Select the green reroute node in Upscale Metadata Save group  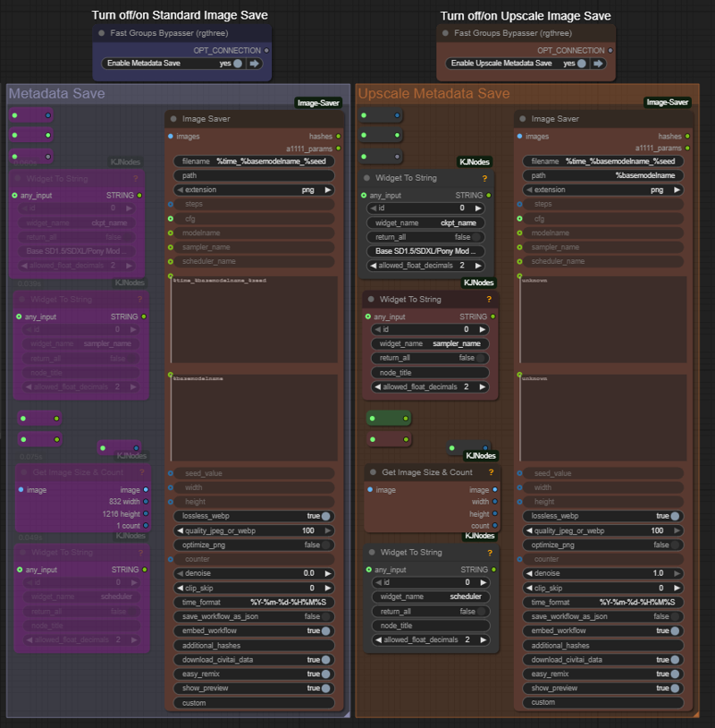[389, 419]
